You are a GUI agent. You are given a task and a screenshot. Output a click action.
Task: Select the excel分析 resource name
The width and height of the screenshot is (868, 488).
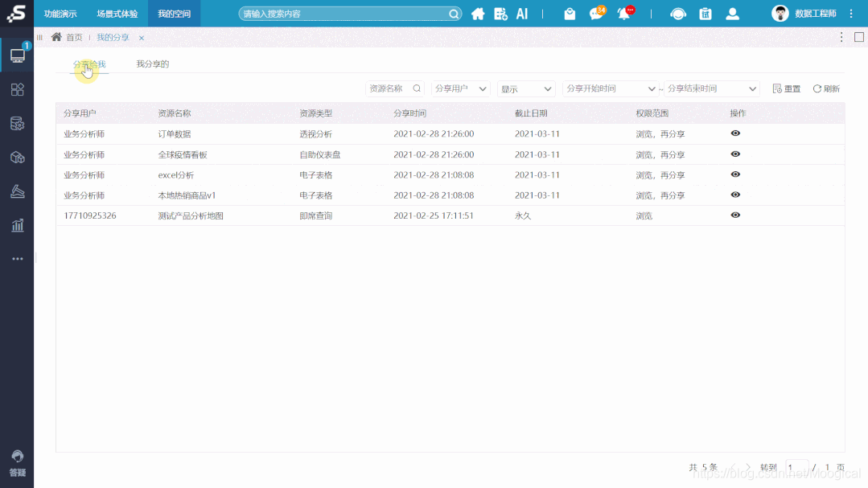click(x=176, y=175)
